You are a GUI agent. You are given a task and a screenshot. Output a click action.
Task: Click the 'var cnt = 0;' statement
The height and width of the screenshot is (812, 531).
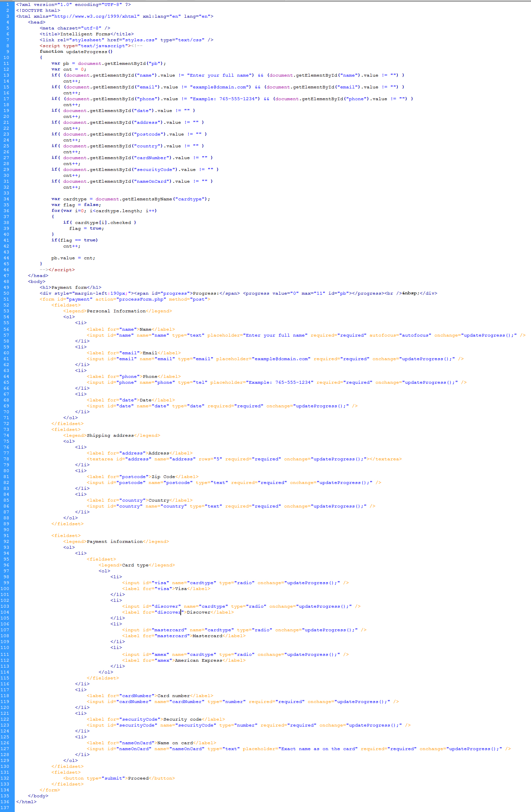69,69
